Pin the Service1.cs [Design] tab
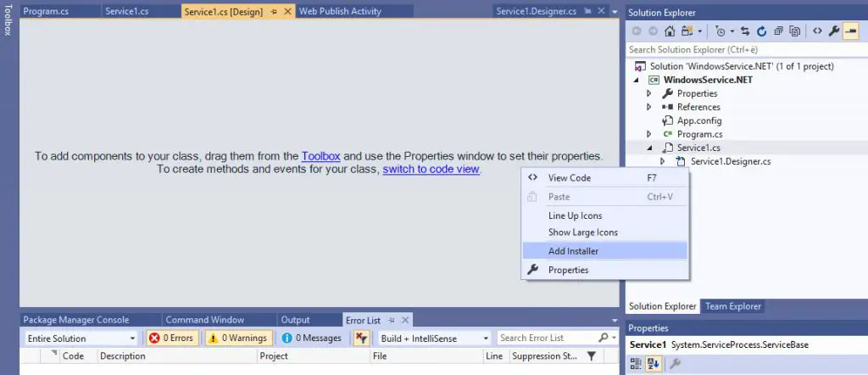 pyautogui.click(x=274, y=11)
